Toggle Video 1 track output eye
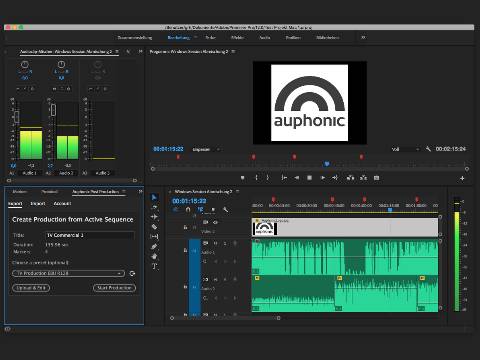 (215, 222)
